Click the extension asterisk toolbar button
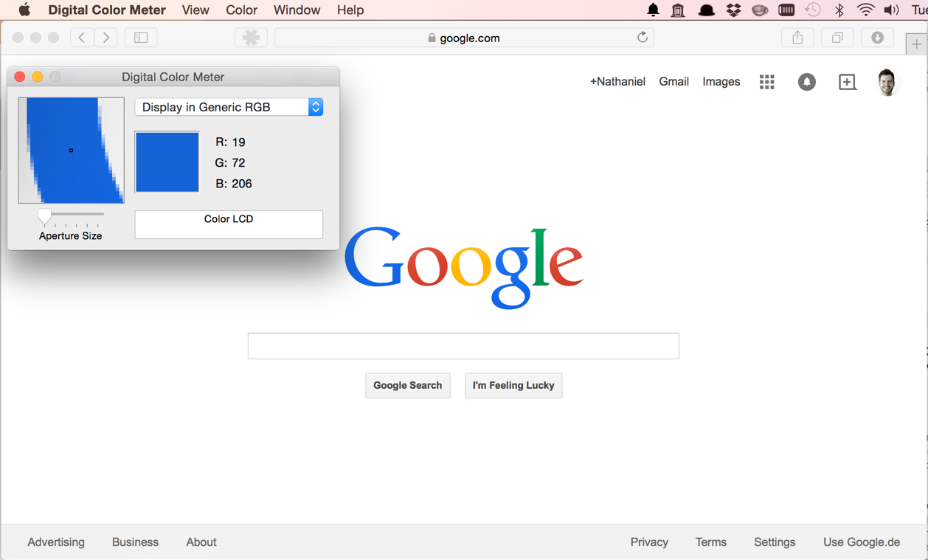Screen dimensions: 928x560 click(251, 38)
